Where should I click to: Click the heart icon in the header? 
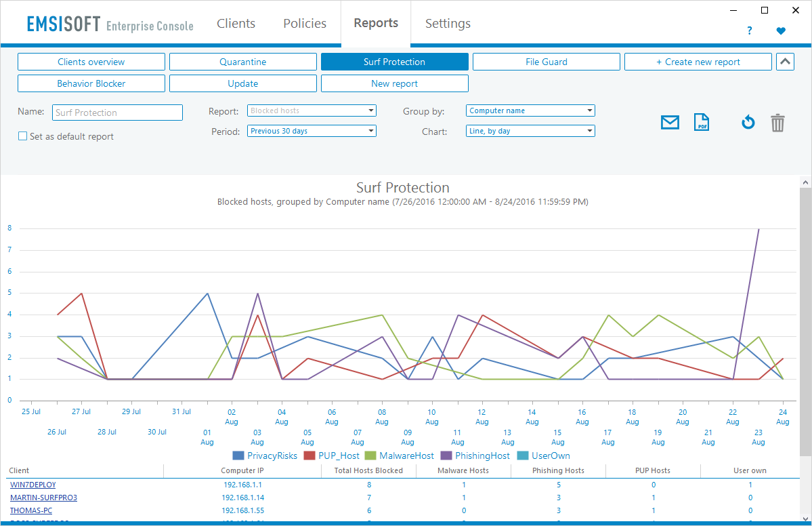pyautogui.click(x=780, y=31)
